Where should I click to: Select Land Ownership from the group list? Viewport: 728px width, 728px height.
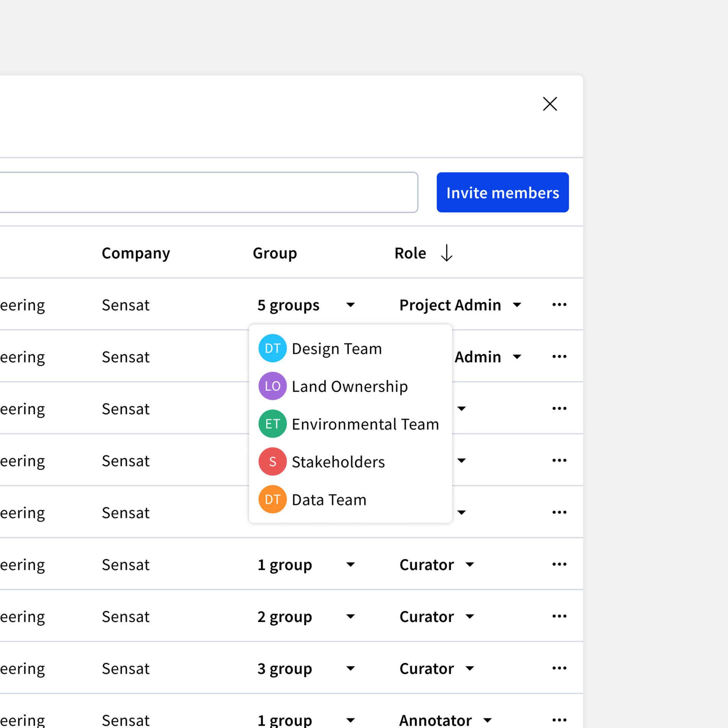(350, 386)
